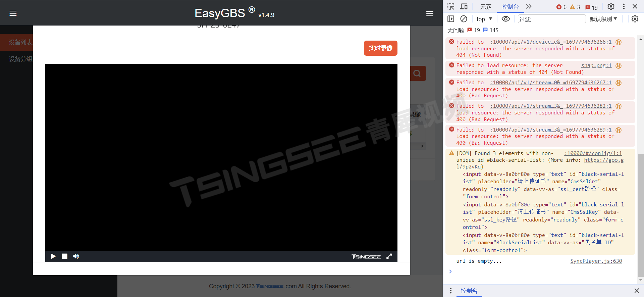Click the console scrollbar up arrow

pyautogui.click(x=641, y=39)
